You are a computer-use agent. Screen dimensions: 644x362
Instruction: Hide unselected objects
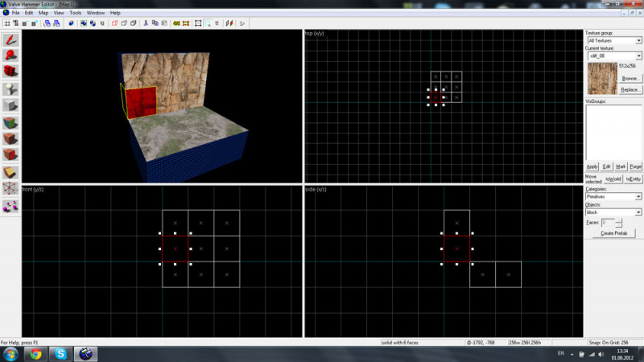click(124, 23)
